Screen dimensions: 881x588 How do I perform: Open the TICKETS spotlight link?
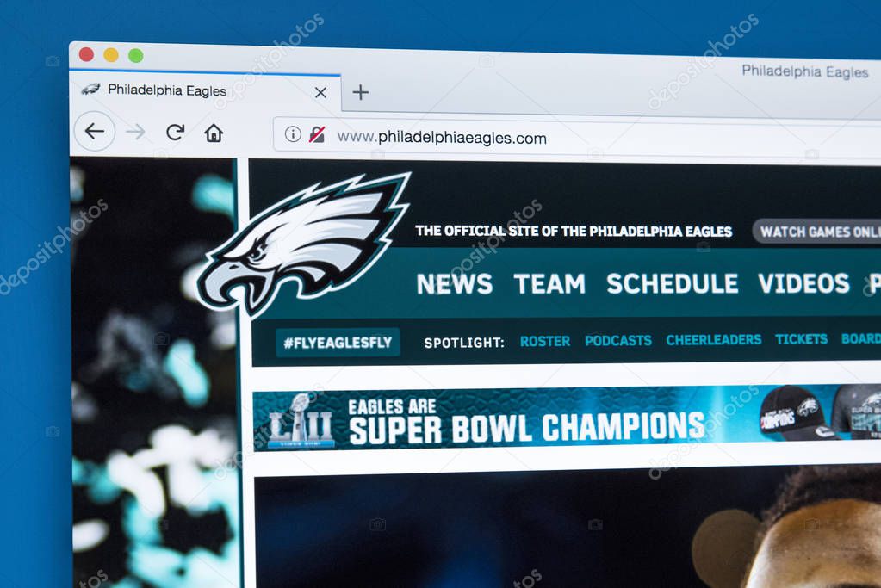[801, 338]
